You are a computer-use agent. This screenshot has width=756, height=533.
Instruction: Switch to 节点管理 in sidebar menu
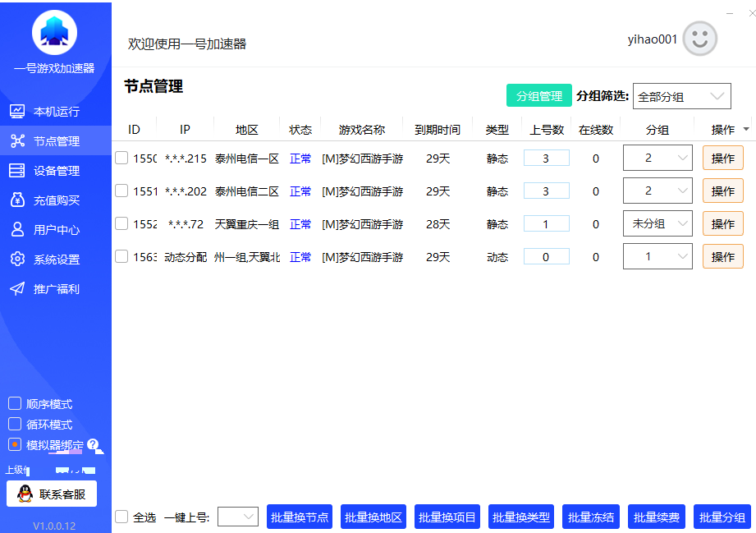(x=56, y=141)
